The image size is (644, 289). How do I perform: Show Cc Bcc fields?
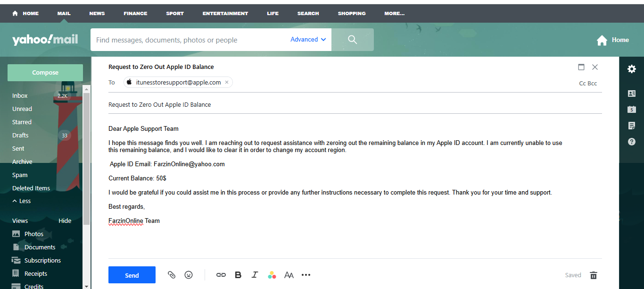(588, 83)
